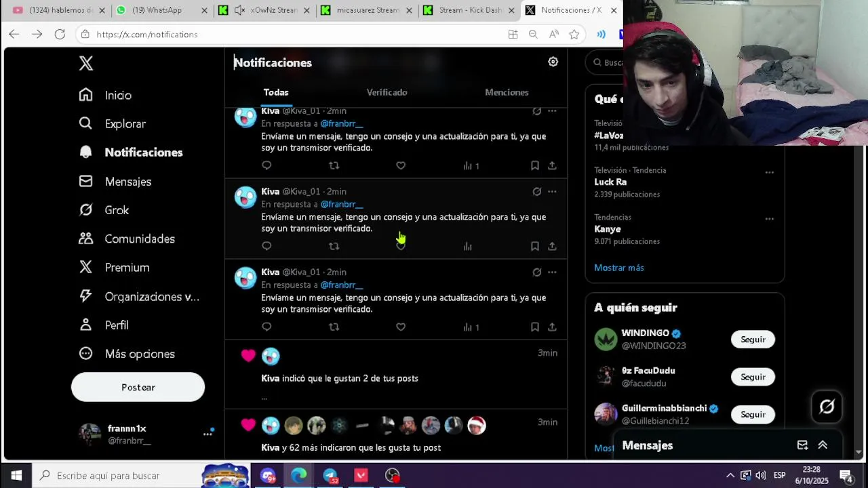Switch to WhatsApp browser tab
The width and height of the screenshot is (868, 488).
pyautogui.click(x=161, y=10)
